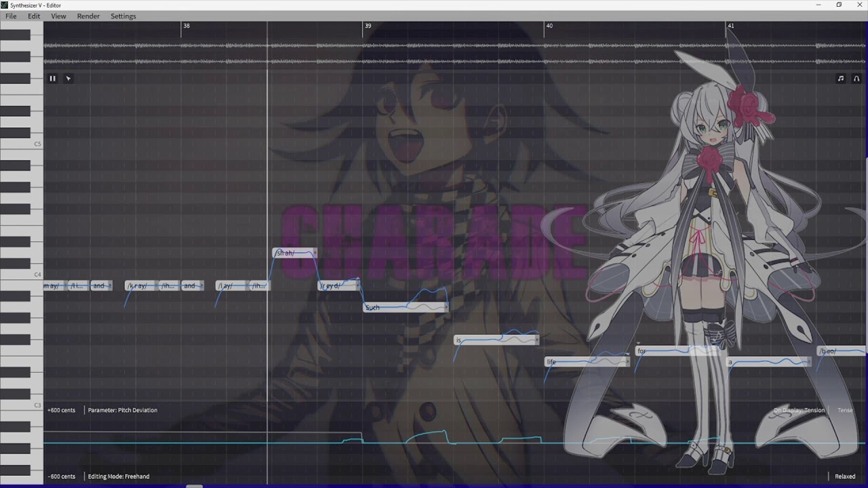Pause playback with the pause button
Screen dimensions: 868x488
tap(52, 79)
